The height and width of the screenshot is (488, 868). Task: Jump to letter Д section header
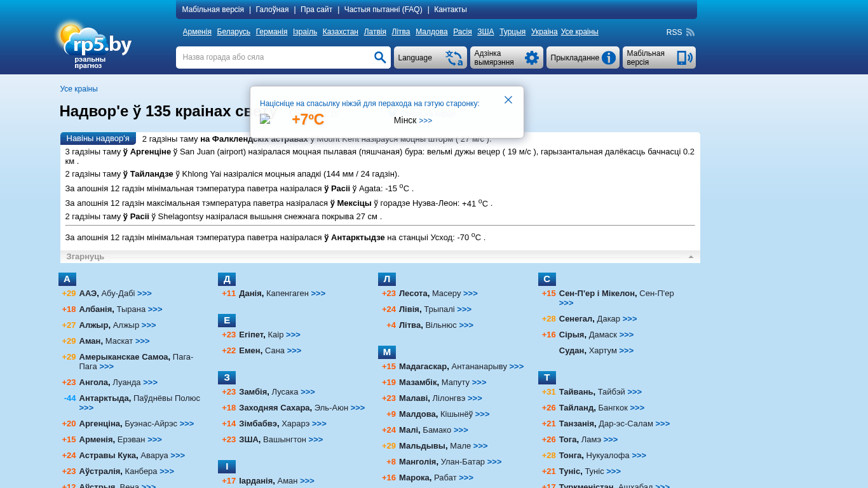coord(227,279)
